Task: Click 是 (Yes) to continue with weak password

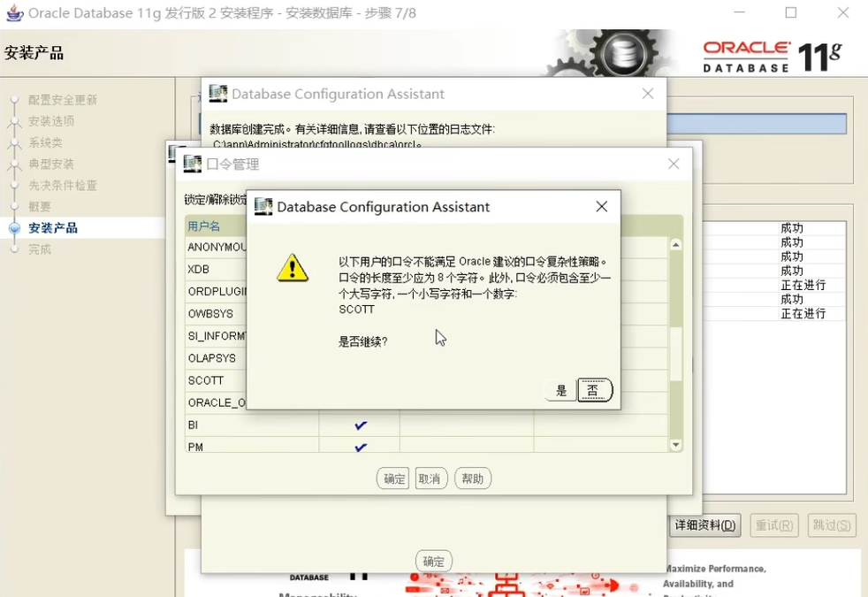Action: pyautogui.click(x=560, y=390)
